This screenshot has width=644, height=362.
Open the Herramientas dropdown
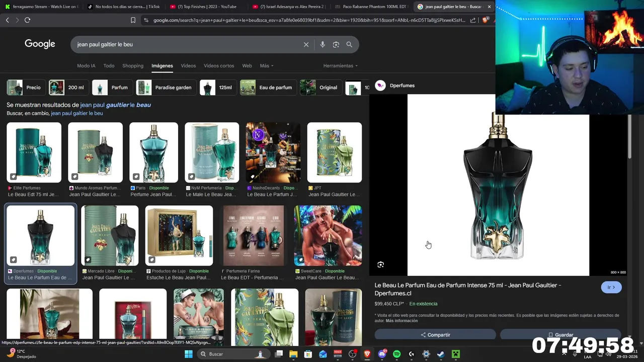click(341, 66)
